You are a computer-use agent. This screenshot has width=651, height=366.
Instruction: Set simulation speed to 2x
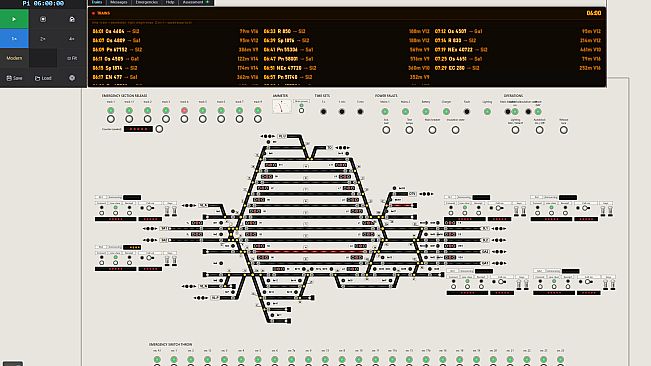pos(43,39)
